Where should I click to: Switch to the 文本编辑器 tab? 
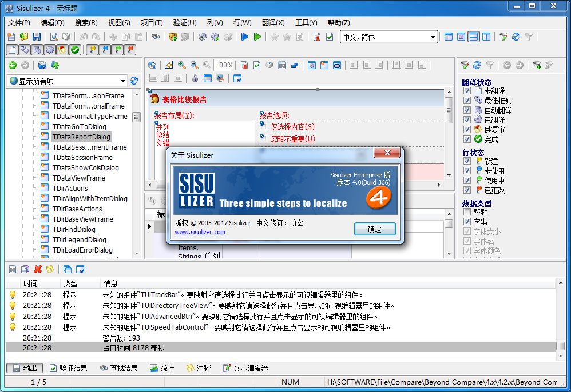click(246, 368)
